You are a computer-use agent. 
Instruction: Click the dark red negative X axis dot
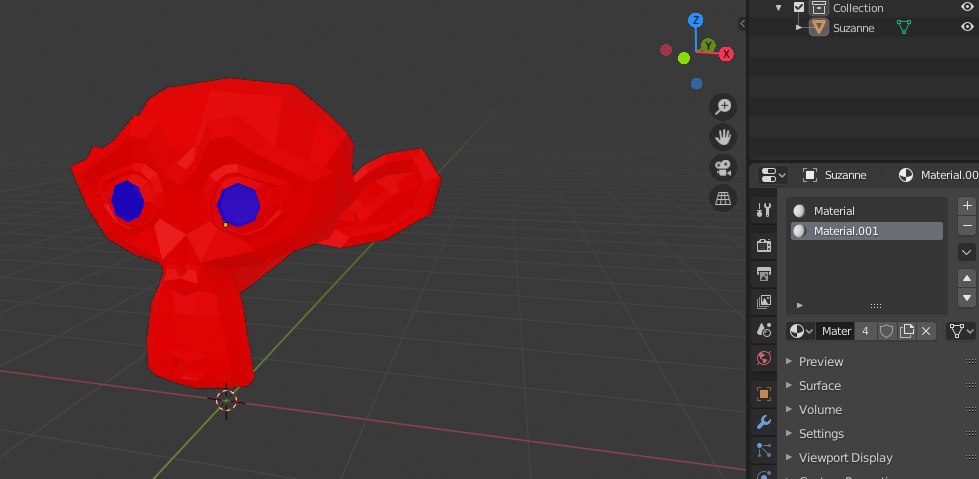click(666, 49)
